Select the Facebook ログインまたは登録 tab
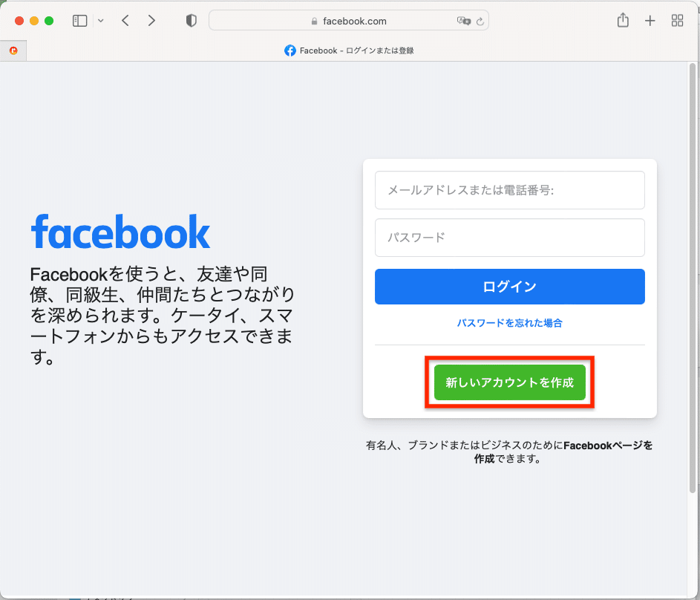The width and height of the screenshot is (700, 600). click(x=349, y=50)
